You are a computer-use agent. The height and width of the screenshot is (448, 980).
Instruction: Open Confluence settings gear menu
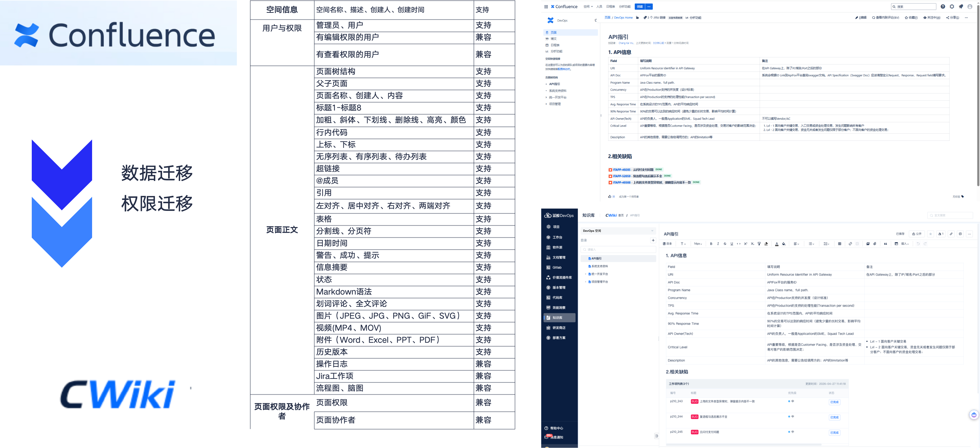click(x=952, y=6)
